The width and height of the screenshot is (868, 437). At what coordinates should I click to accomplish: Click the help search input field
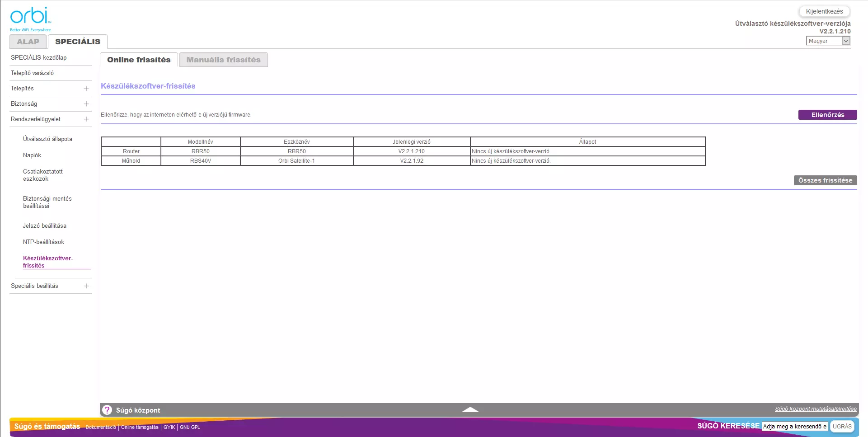click(x=794, y=426)
